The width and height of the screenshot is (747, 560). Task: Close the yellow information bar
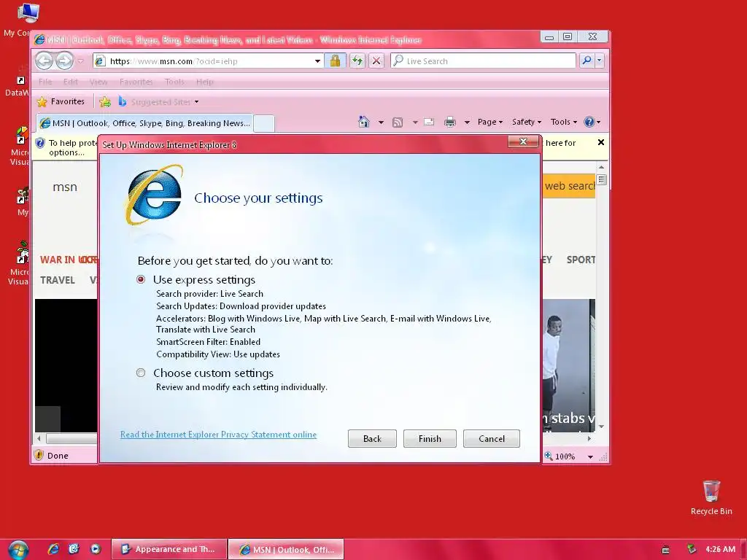pyautogui.click(x=601, y=142)
